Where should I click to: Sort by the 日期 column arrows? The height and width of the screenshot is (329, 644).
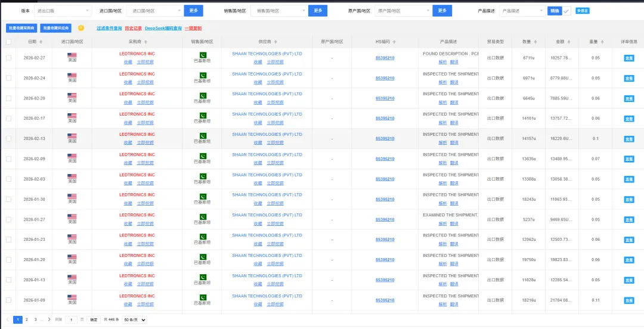(x=40, y=42)
